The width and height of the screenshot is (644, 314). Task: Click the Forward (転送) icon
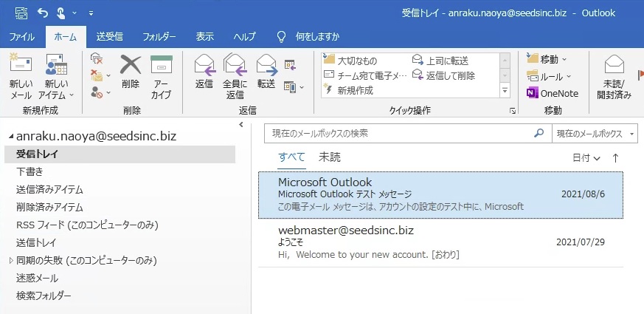click(266, 71)
